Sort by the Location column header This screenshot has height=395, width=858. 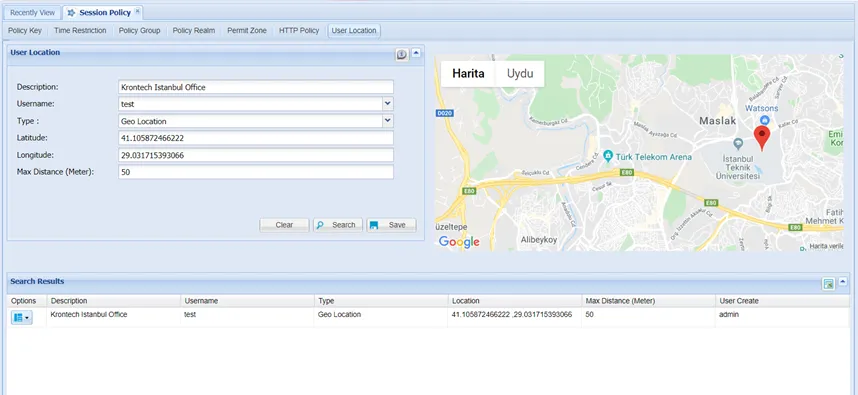click(515, 301)
